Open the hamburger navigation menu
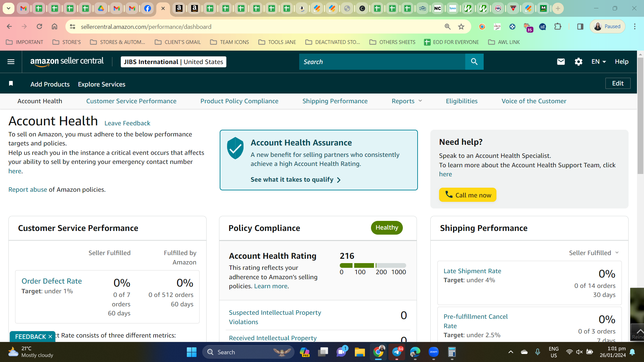Viewport: 644px width, 362px height. (x=11, y=62)
